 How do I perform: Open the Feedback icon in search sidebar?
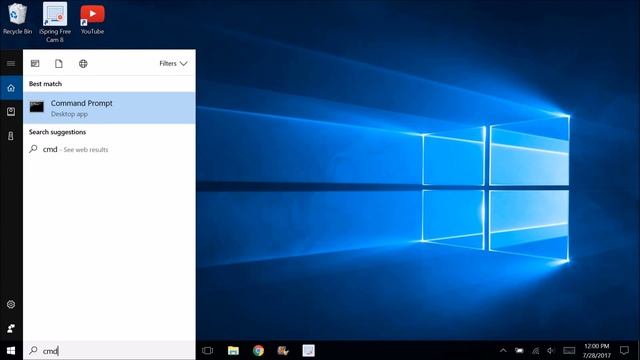(11, 328)
